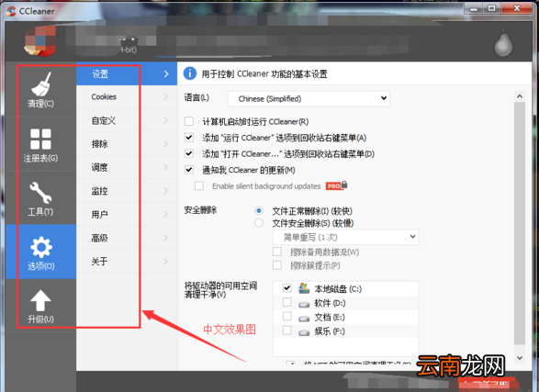Image resolution: width=539 pixels, height=392 pixels.
Task: Open the 用户 options tab
Action: 127,215
